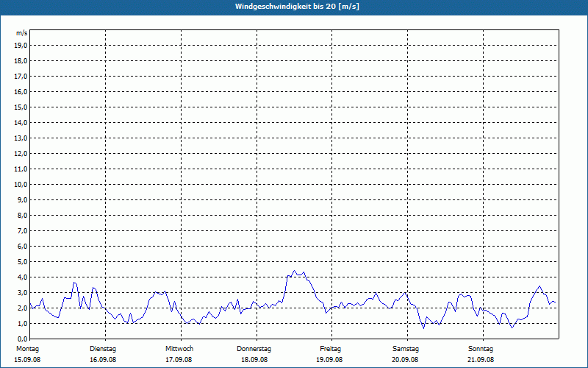This screenshot has width=588, height=368.
Task: Select the 'Dienstag' day label
Action: tap(103, 349)
